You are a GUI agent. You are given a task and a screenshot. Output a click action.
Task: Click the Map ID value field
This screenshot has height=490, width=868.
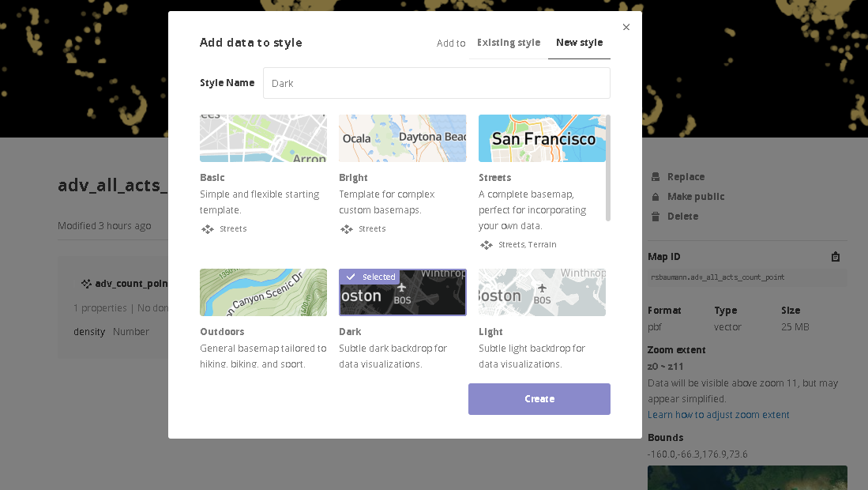tap(747, 277)
